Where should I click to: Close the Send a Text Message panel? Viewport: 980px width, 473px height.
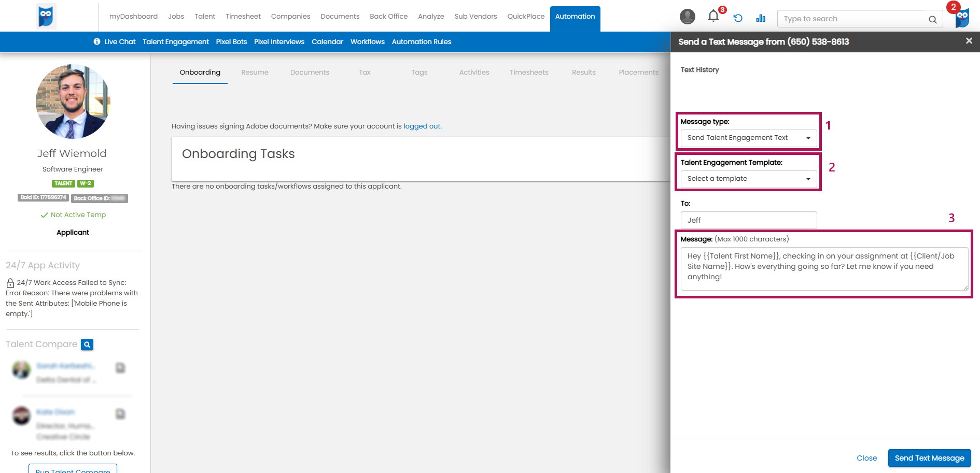969,41
